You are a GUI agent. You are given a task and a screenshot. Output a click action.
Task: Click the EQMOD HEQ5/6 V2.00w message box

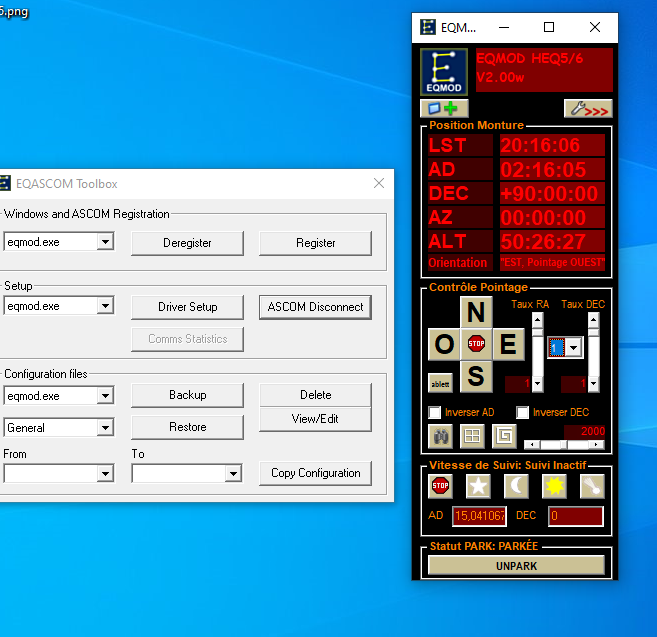click(544, 70)
